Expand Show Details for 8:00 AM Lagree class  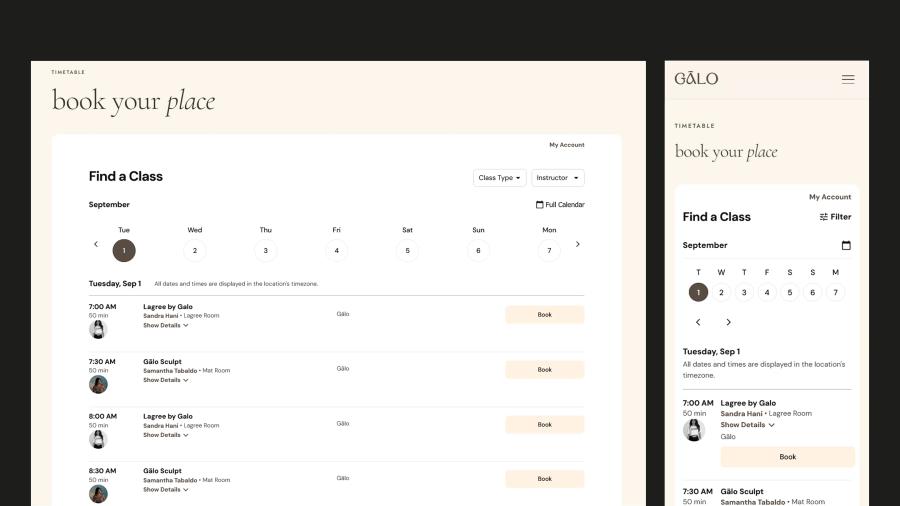(166, 435)
